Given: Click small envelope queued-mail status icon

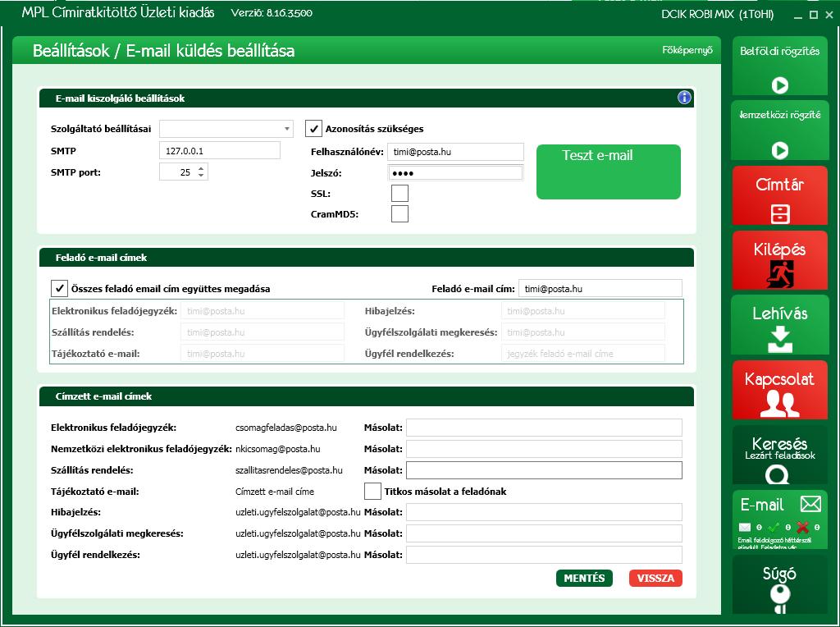Looking at the screenshot, I should (745, 528).
